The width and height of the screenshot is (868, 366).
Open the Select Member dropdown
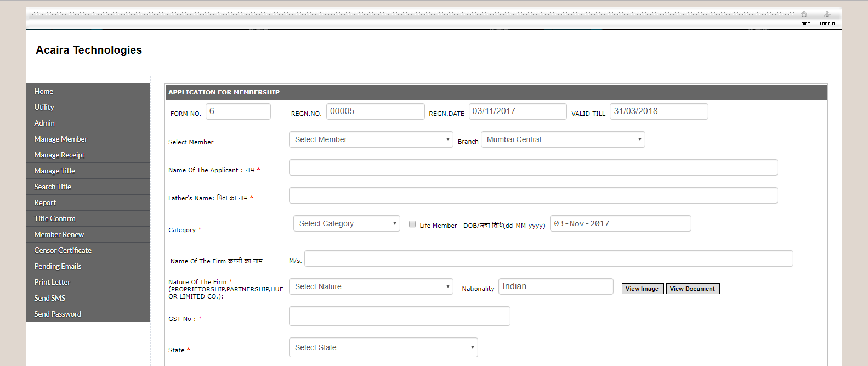[371, 139]
